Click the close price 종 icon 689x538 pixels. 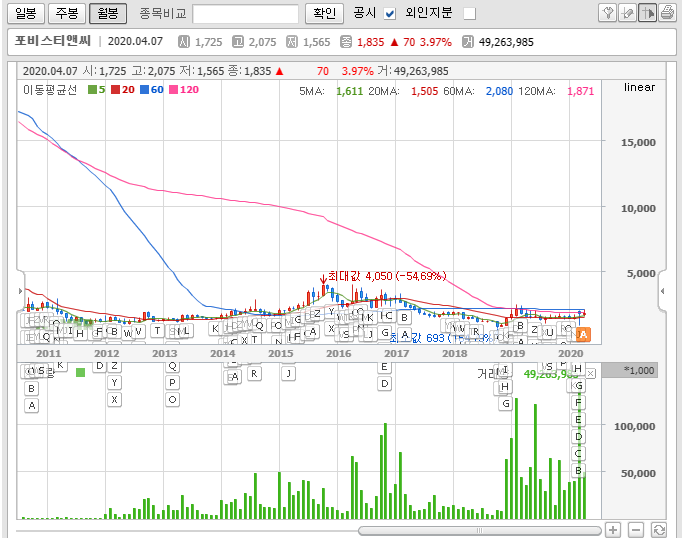tap(346, 42)
